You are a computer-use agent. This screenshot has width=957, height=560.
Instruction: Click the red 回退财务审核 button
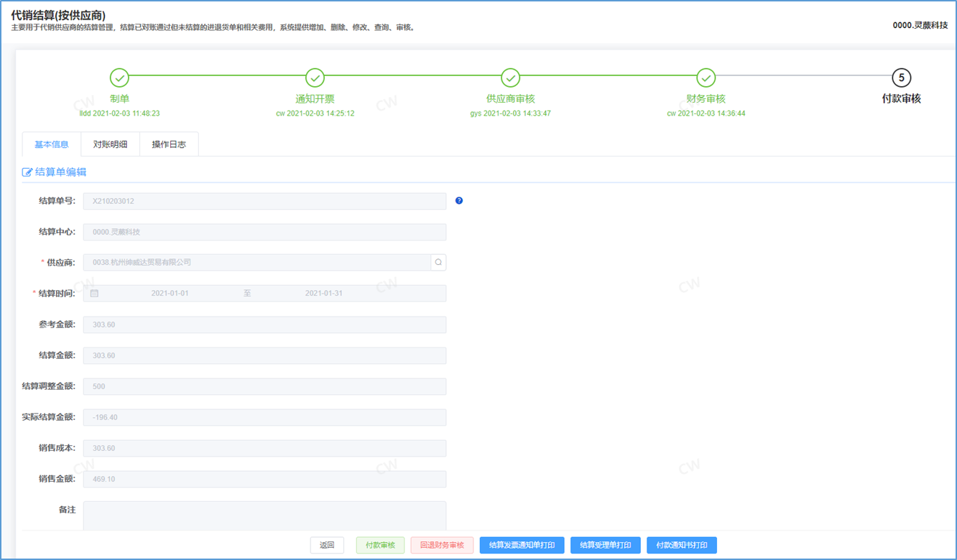[442, 545]
